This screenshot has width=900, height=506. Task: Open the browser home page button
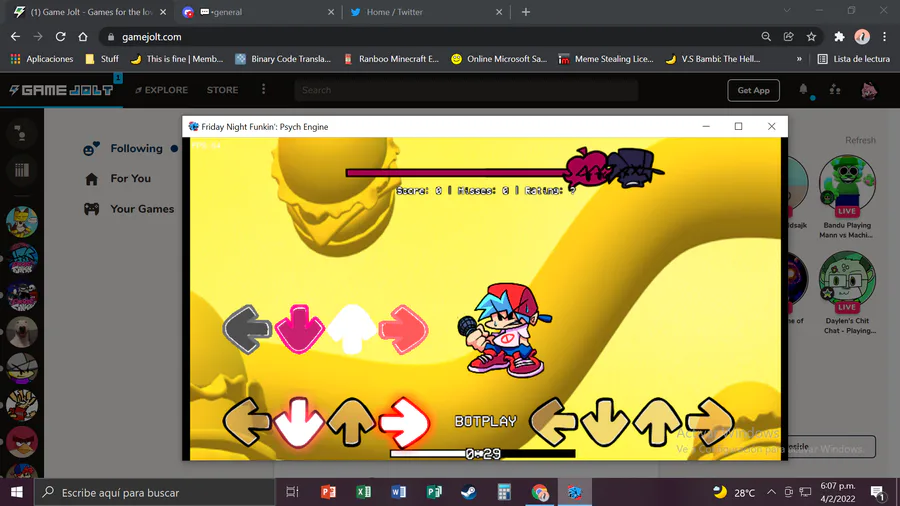pos(83,37)
